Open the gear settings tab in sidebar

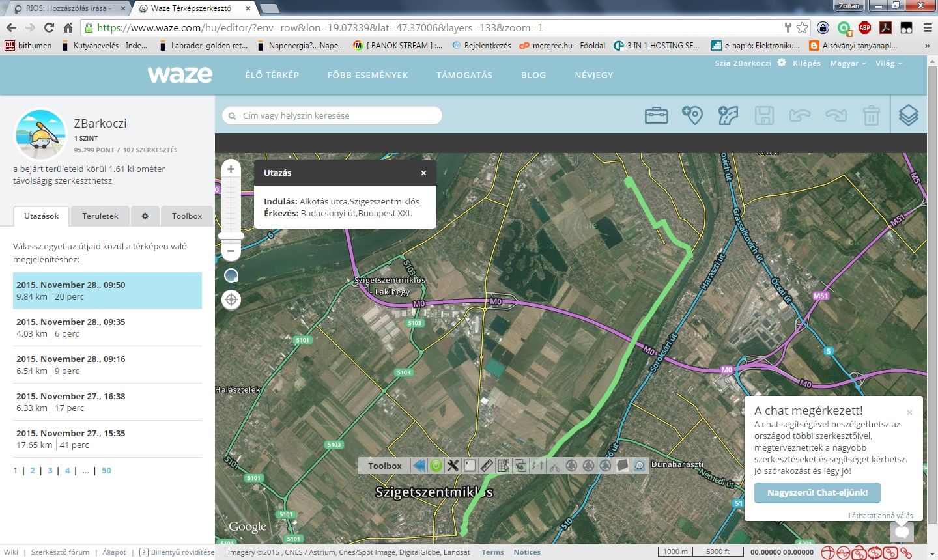click(145, 216)
